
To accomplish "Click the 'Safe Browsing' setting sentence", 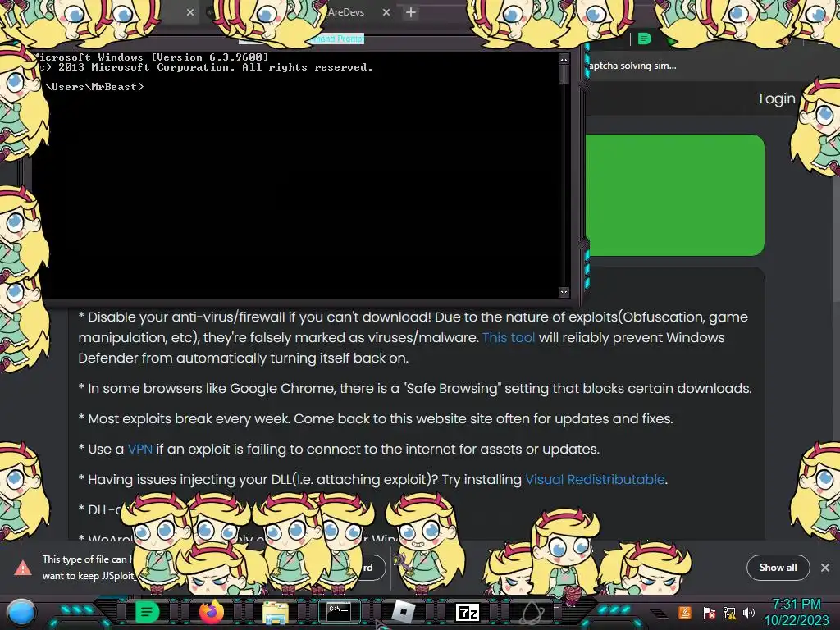I will [415, 388].
